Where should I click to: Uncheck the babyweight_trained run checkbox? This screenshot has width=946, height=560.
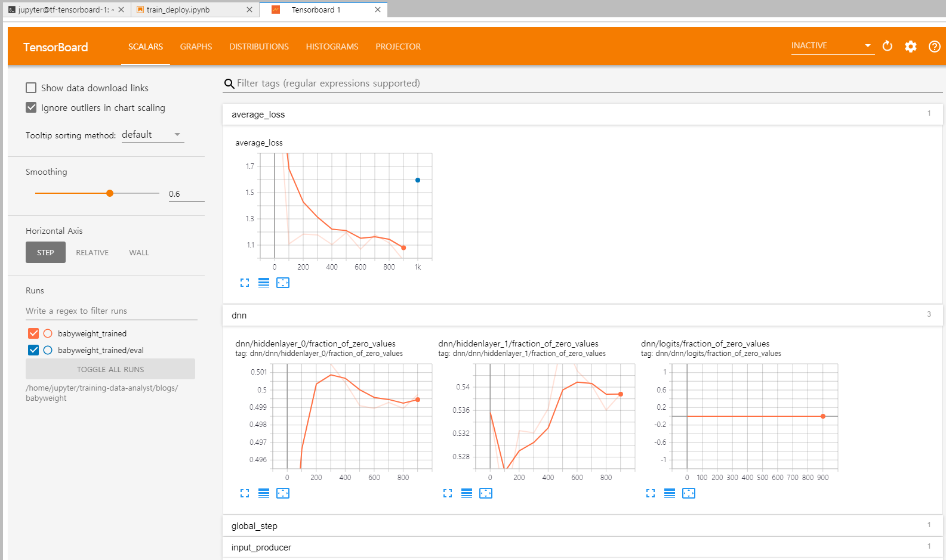click(x=33, y=333)
